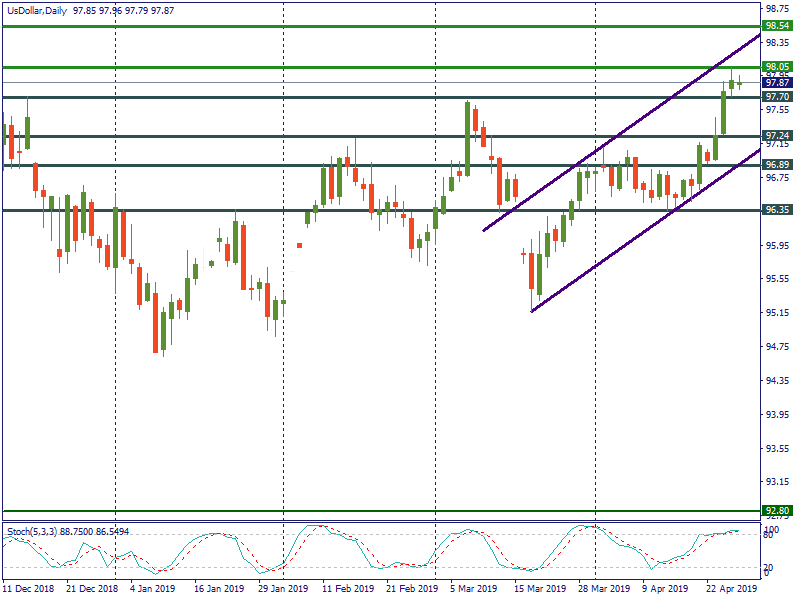Select the 15 Mar 2019 date label
The height and width of the screenshot is (600, 800).
540,589
